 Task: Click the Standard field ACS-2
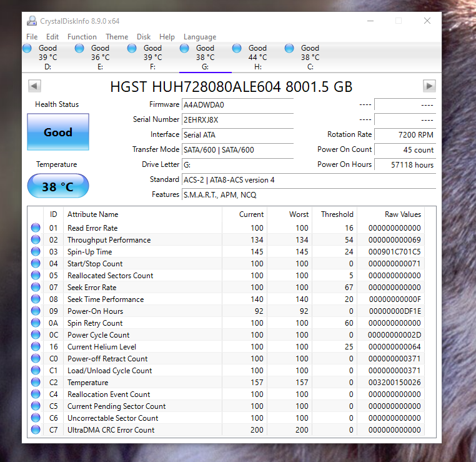point(309,180)
